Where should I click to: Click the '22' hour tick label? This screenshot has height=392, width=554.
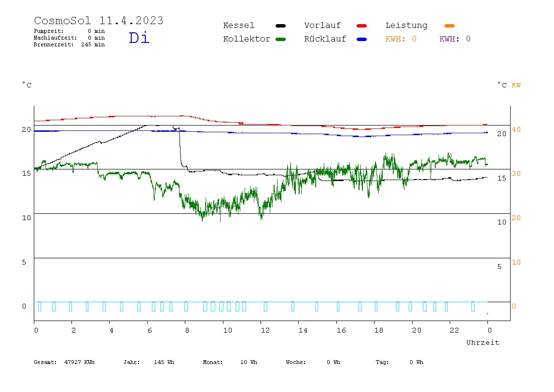click(454, 330)
